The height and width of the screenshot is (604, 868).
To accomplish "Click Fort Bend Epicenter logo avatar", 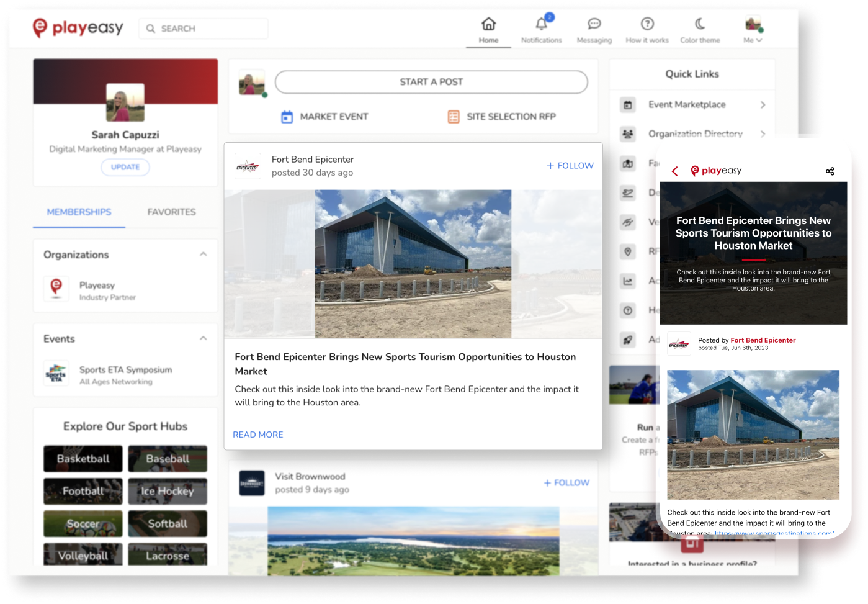I will 248,166.
